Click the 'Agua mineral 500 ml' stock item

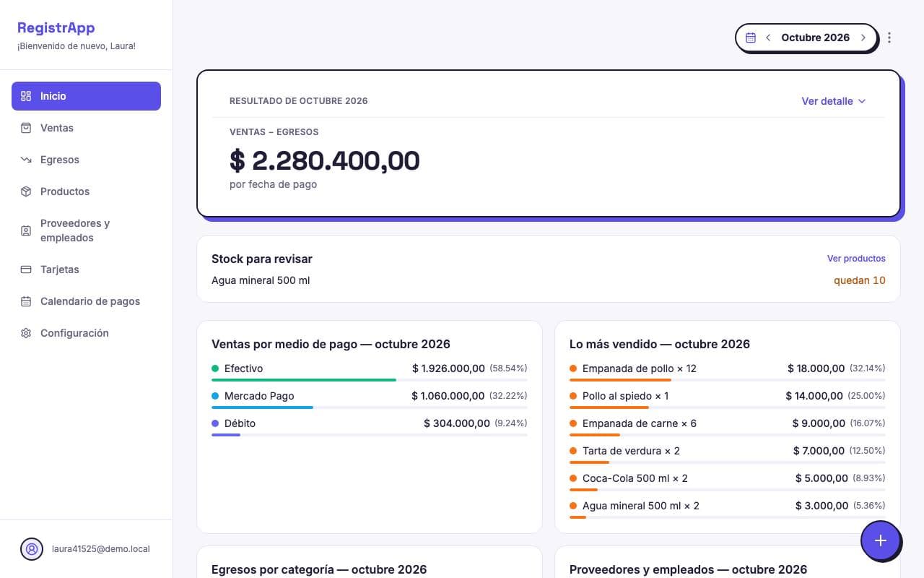[x=261, y=280]
